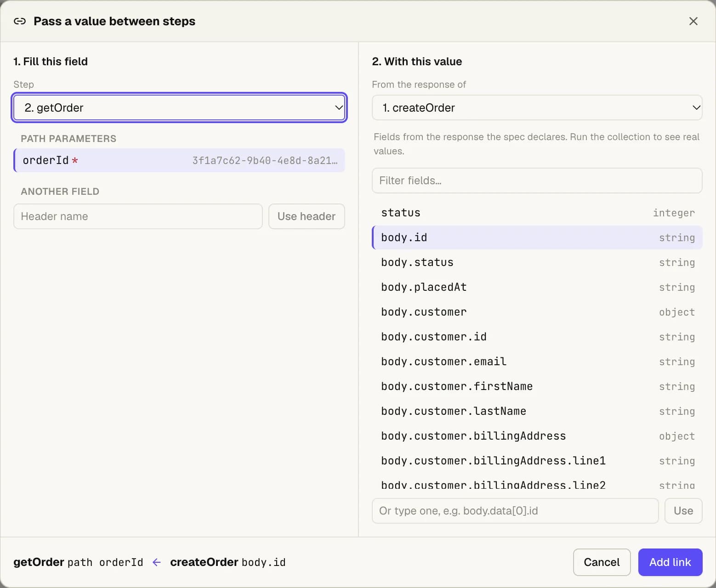Cancel the link dialog

click(x=602, y=562)
